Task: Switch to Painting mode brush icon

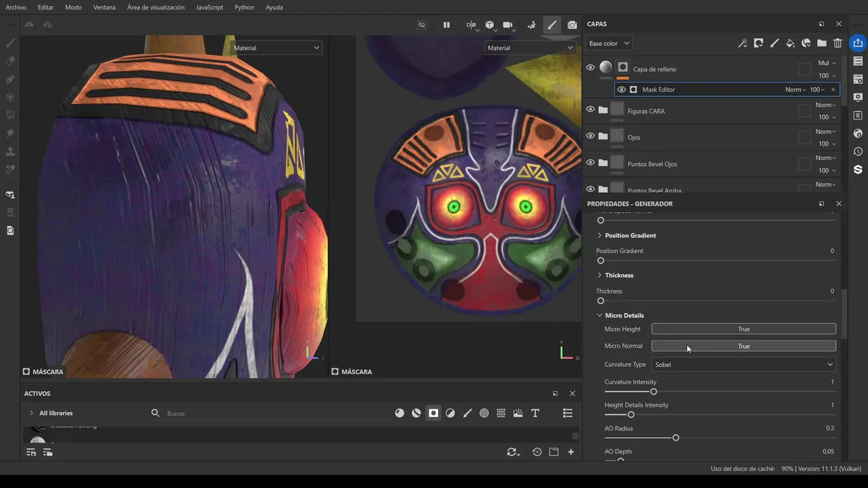Action: point(552,25)
